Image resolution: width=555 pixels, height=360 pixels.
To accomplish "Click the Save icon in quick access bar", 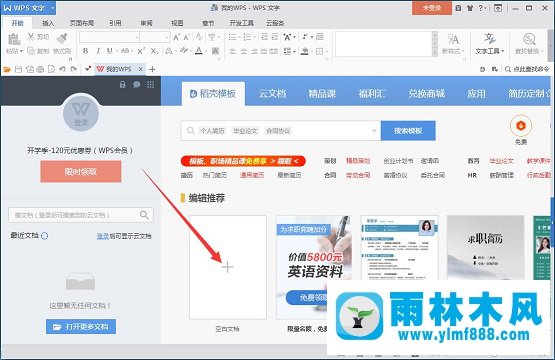I will (x=18, y=69).
